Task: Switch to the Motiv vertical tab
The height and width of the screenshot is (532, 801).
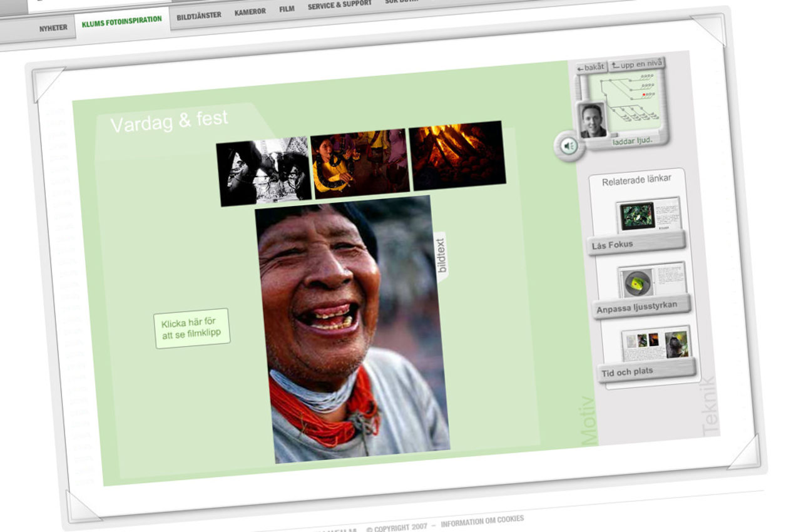Action: coord(588,420)
